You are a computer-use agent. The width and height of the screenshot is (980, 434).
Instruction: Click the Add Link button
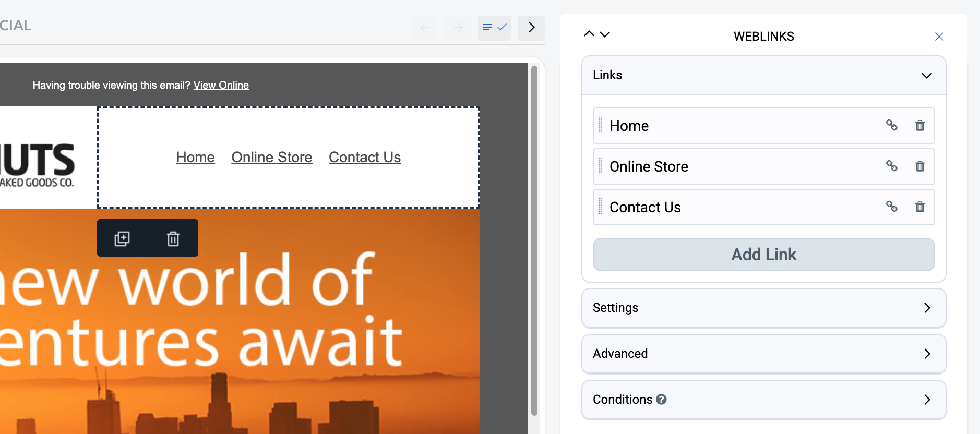tap(763, 255)
